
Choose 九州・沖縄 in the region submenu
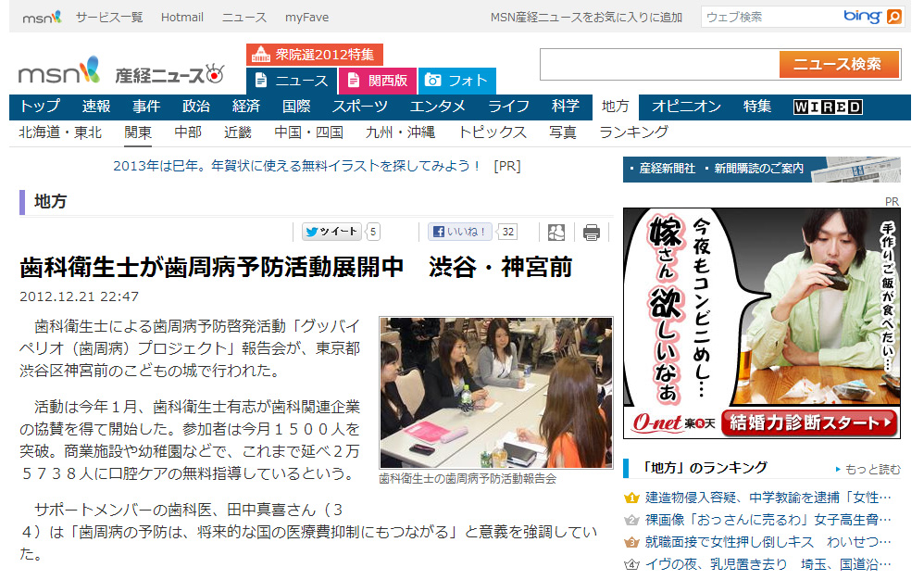point(400,132)
